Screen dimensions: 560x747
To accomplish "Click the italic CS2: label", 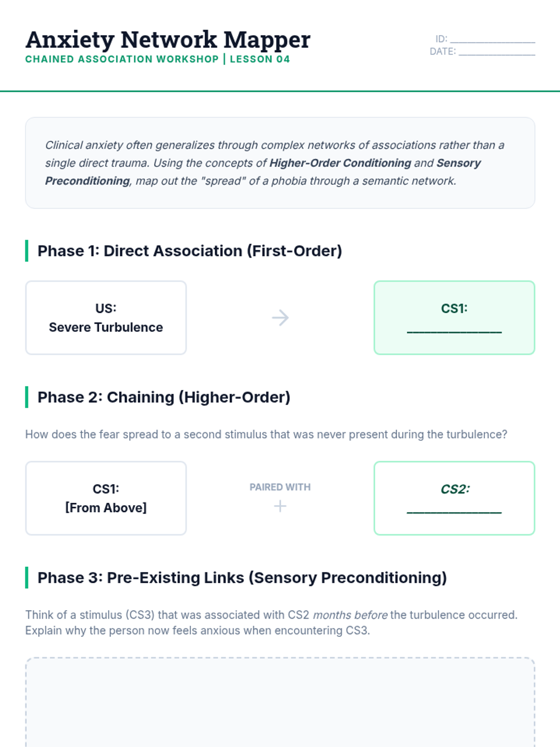I will [x=455, y=489].
